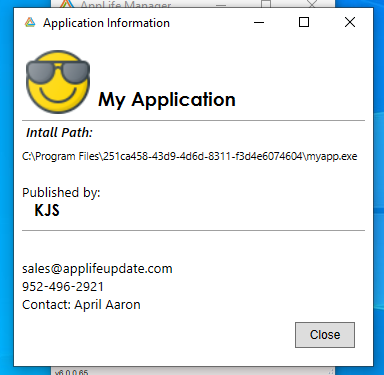Close the Application Information window with the X
Viewport: 384px width, 375px height.
coord(350,23)
